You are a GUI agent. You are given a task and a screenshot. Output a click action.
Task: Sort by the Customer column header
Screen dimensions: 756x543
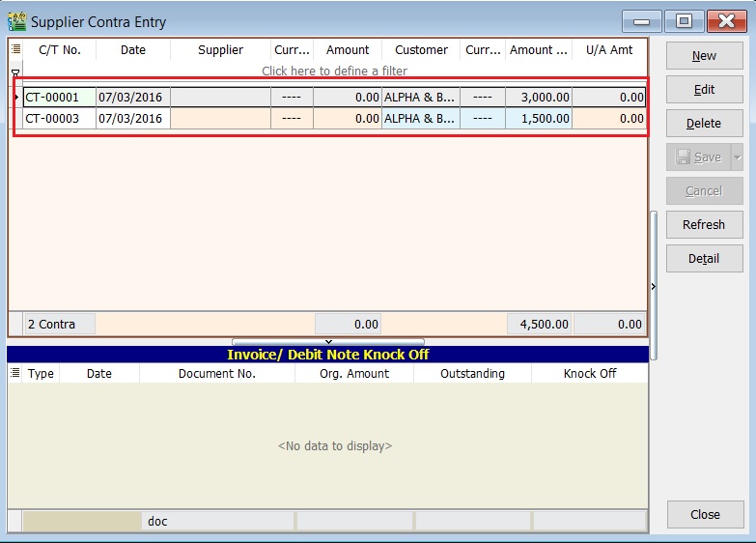click(x=421, y=49)
